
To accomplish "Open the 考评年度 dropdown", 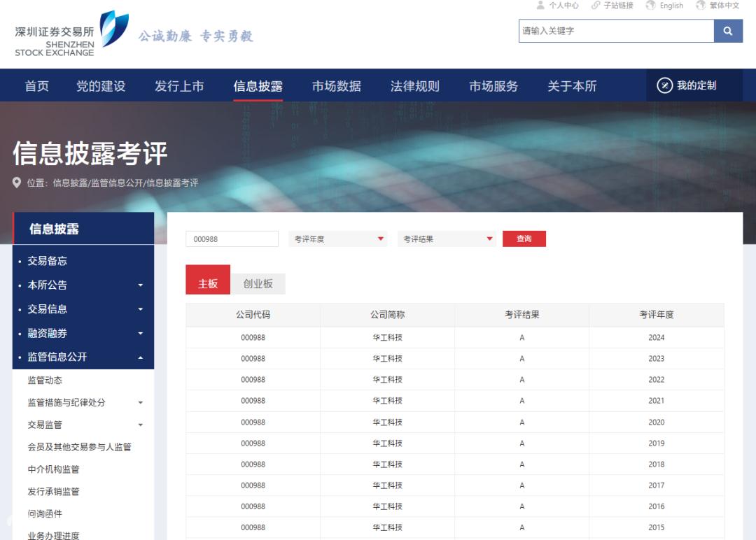I will coord(338,239).
